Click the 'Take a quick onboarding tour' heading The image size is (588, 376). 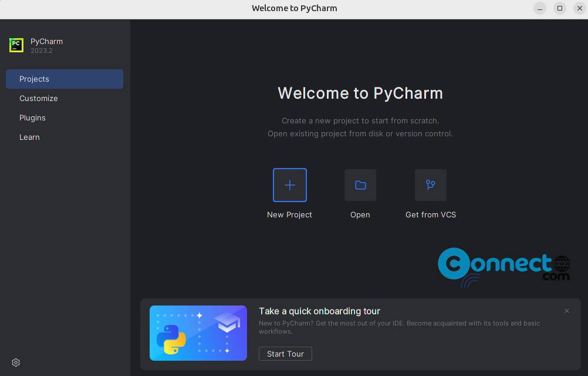coord(319,311)
